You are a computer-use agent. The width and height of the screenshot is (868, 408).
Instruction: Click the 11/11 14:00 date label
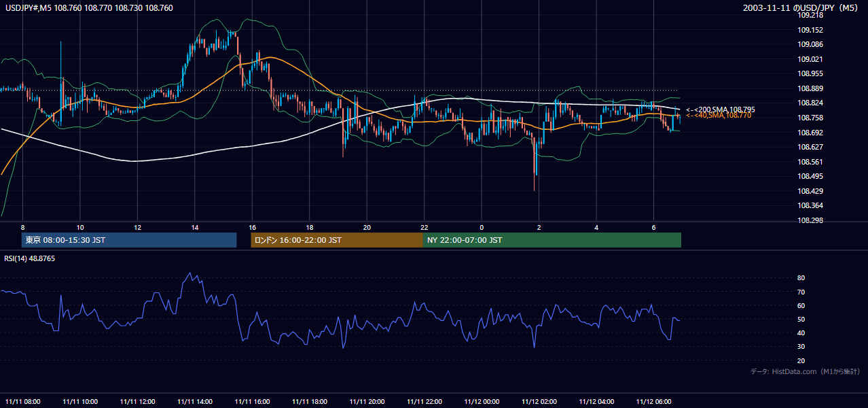click(x=195, y=401)
